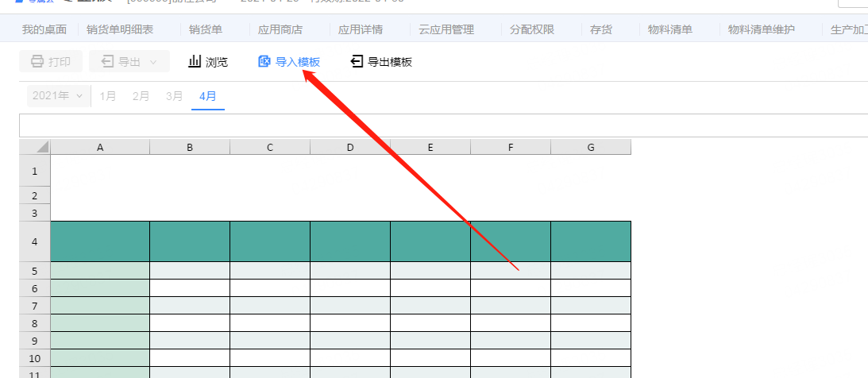Viewport: 868px width, 378px height.
Task: Select row 6 header
Action: tap(35, 287)
